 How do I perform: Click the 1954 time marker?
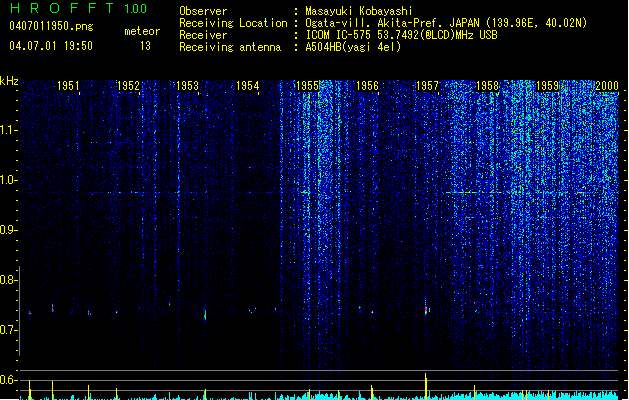point(248,85)
